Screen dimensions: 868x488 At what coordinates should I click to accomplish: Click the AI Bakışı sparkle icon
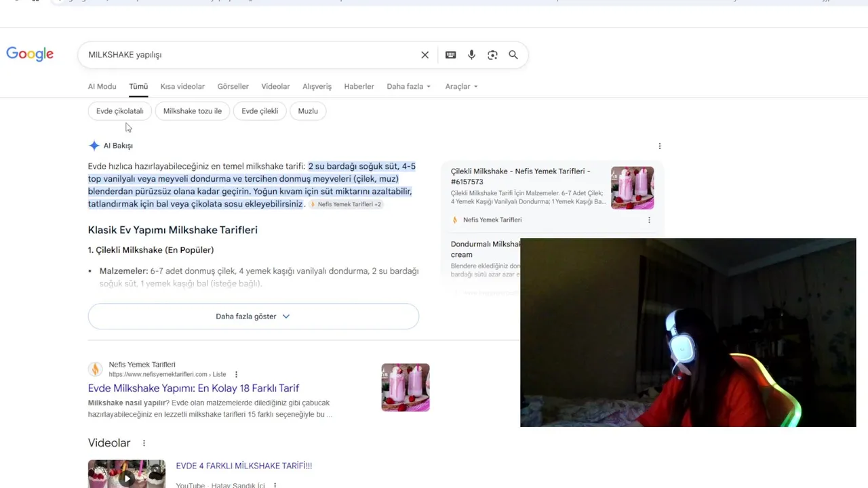(94, 146)
